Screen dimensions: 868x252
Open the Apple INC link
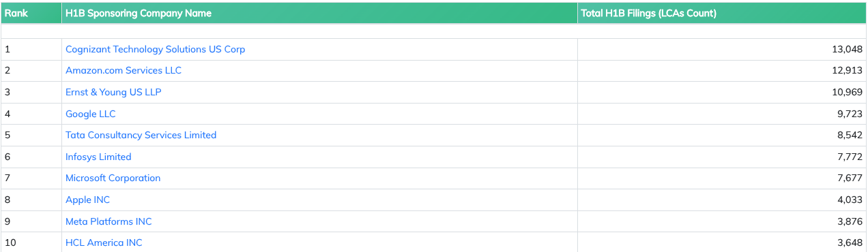pos(87,200)
